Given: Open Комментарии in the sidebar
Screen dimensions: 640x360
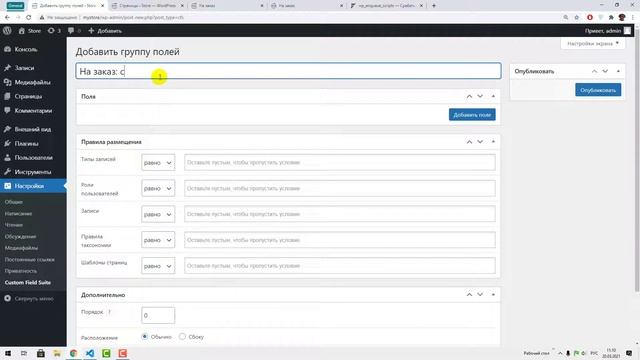Looking at the screenshot, I should pos(33,111).
